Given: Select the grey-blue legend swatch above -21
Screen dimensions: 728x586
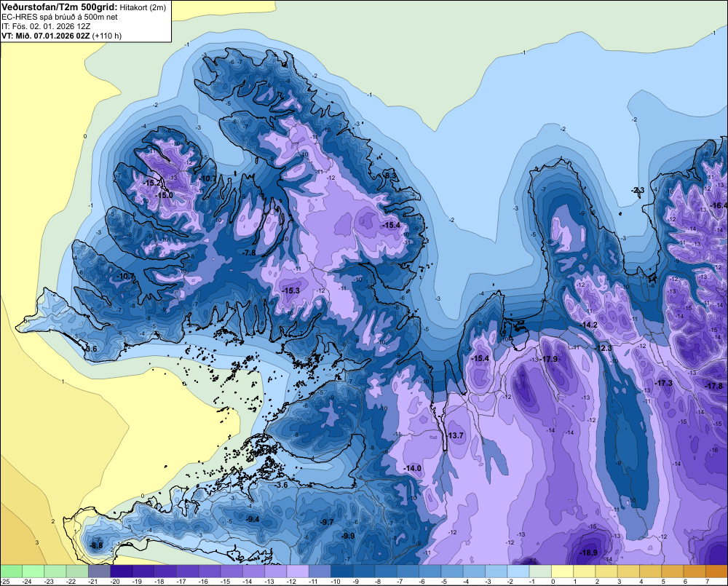Looking at the screenshot, I should (99, 571).
